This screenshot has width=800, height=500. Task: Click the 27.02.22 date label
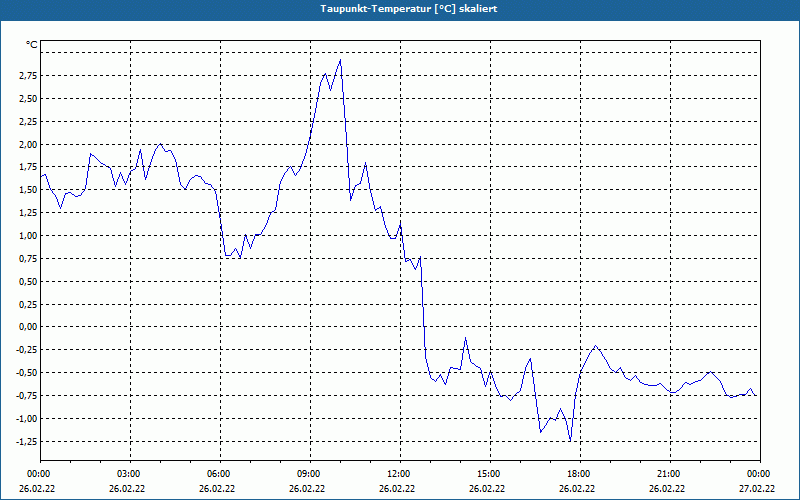pos(757,488)
